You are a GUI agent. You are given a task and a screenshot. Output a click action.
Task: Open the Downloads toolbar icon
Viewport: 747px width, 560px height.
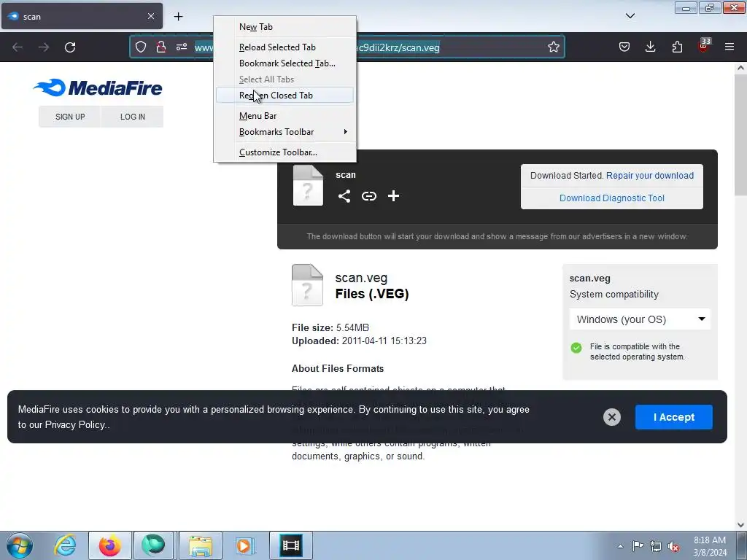pyautogui.click(x=650, y=47)
